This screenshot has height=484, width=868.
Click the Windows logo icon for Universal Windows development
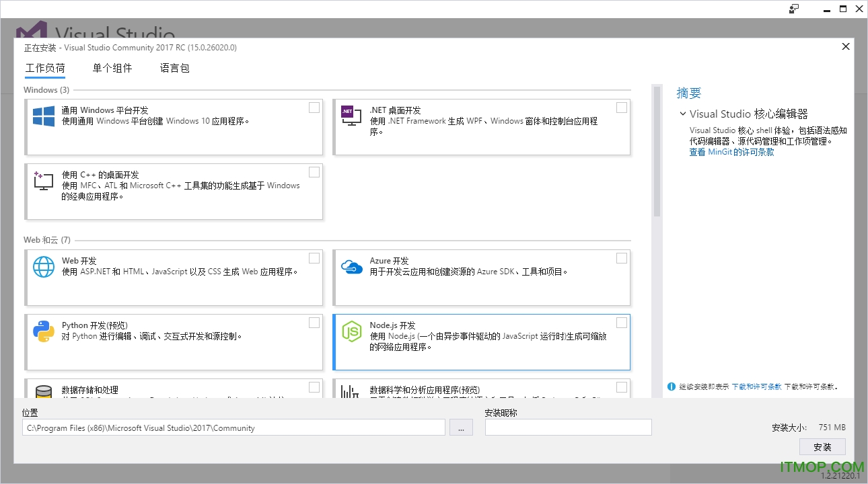tap(44, 116)
